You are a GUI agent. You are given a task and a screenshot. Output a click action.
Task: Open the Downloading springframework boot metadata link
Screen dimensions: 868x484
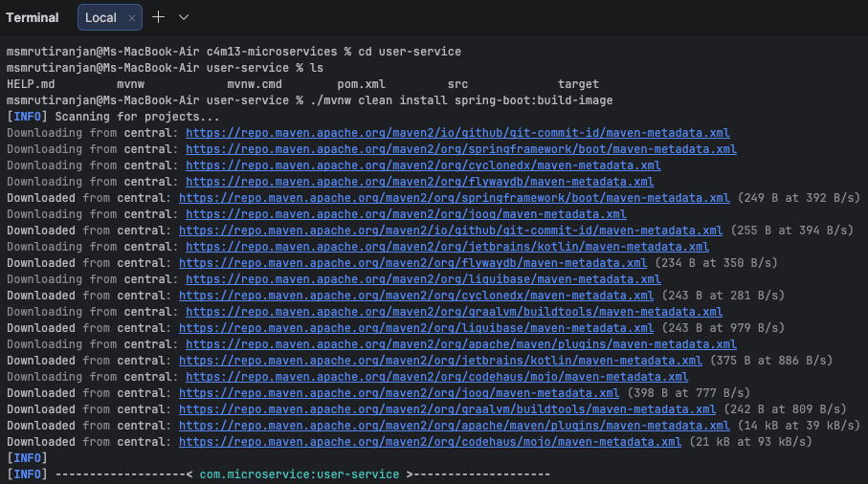[x=460, y=149]
